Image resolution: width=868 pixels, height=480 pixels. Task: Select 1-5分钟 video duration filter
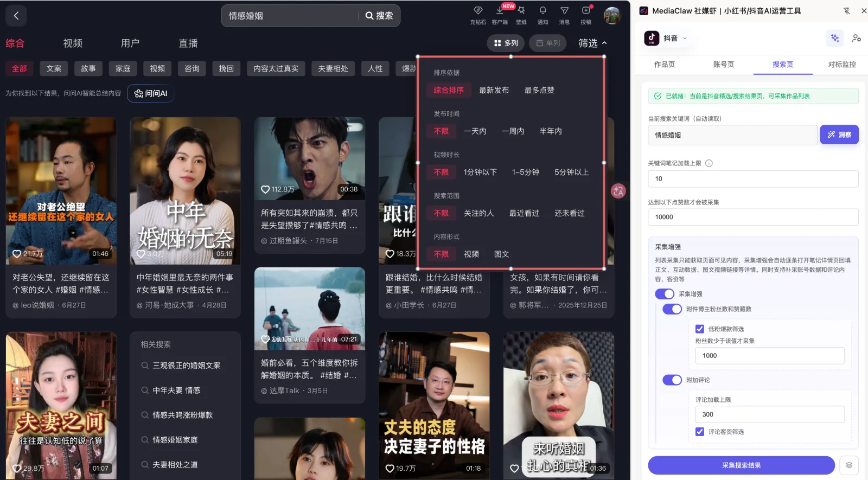(x=525, y=172)
